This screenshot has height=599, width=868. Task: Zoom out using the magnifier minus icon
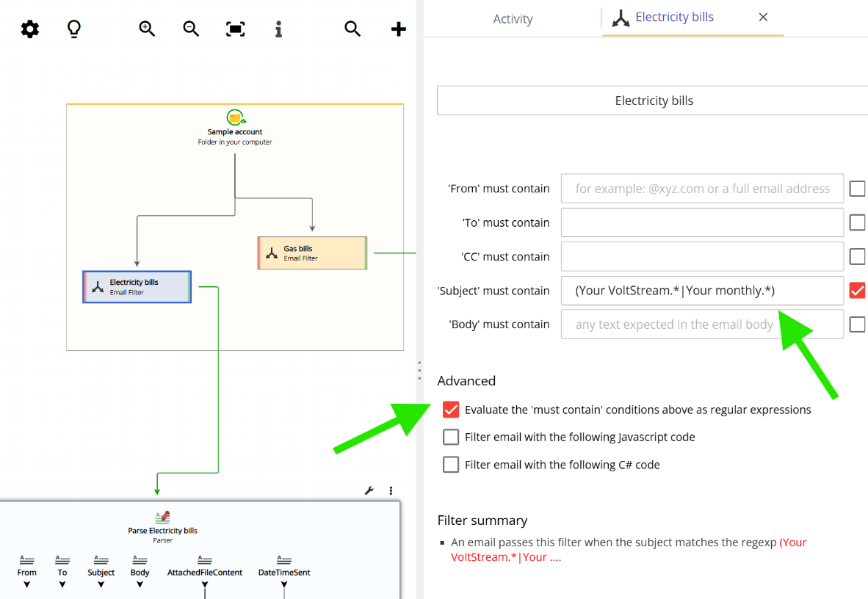click(190, 29)
